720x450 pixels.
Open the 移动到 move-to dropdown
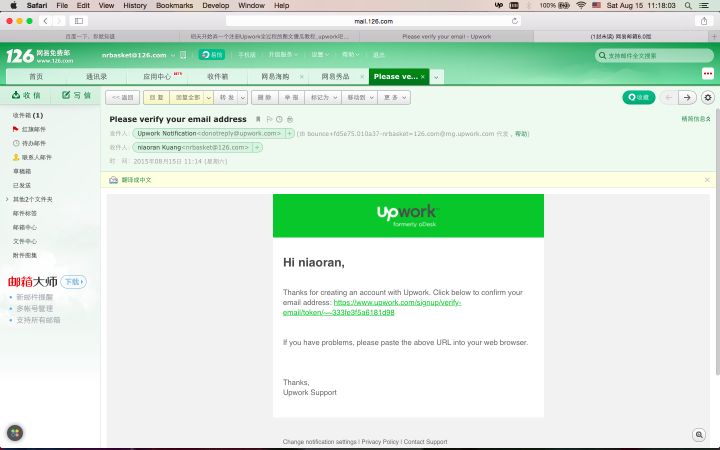[360, 97]
